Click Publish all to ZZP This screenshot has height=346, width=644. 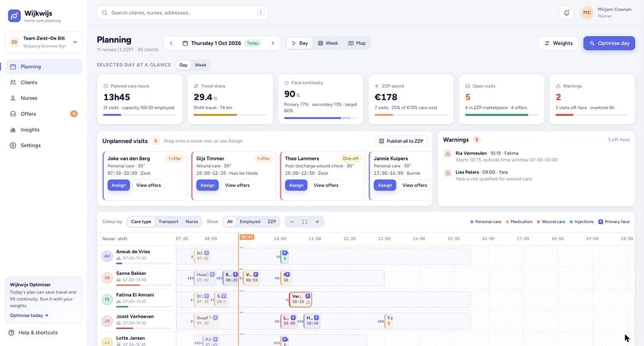(x=401, y=141)
